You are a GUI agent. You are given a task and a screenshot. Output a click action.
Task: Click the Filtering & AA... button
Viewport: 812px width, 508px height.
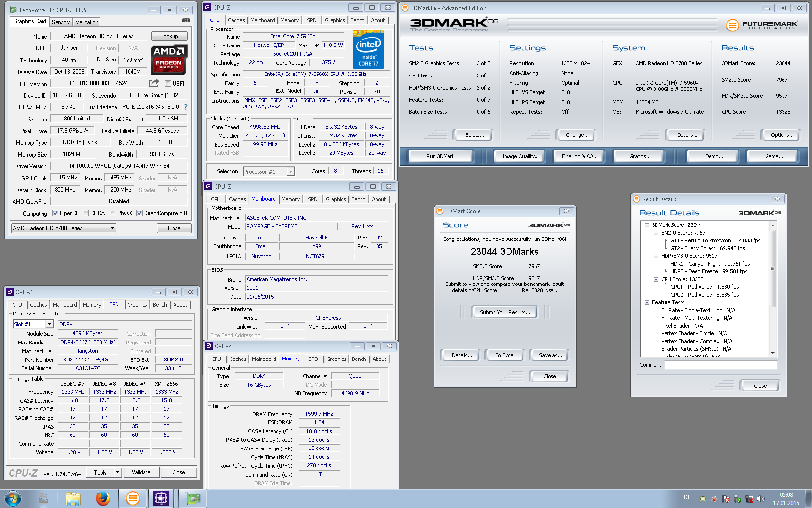click(x=580, y=156)
